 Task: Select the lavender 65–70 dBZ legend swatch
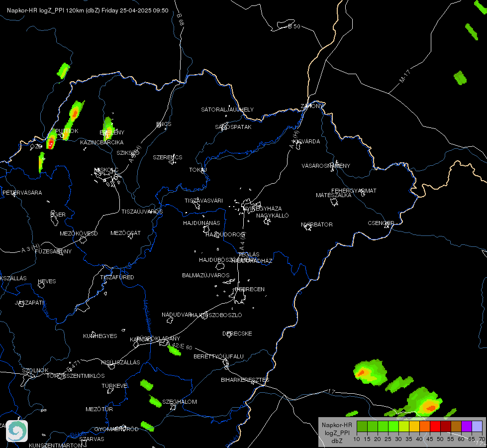[477, 427]
